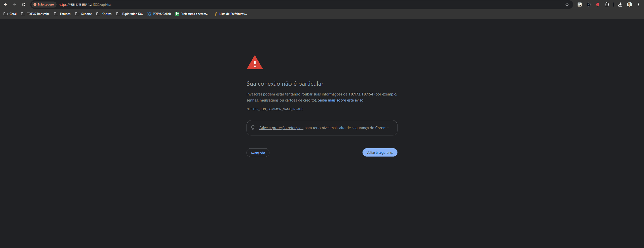Click the 'Não seguro' security chip
This screenshot has height=248, width=644.
click(x=44, y=5)
